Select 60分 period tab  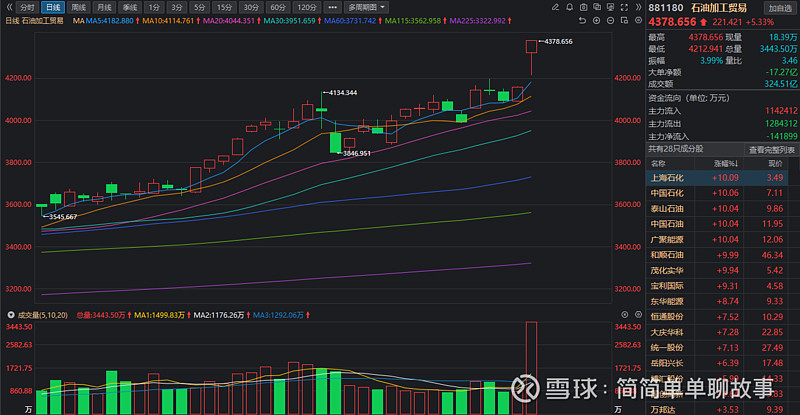pos(278,7)
